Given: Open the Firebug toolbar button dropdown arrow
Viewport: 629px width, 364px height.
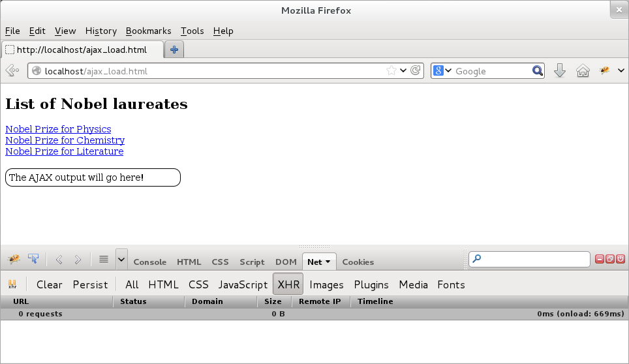Looking at the screenshot, I should click(621, 71).
